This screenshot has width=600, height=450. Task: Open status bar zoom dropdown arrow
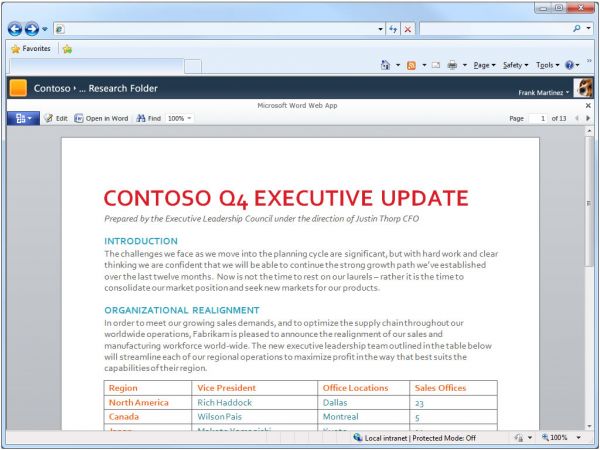(579, 437)
